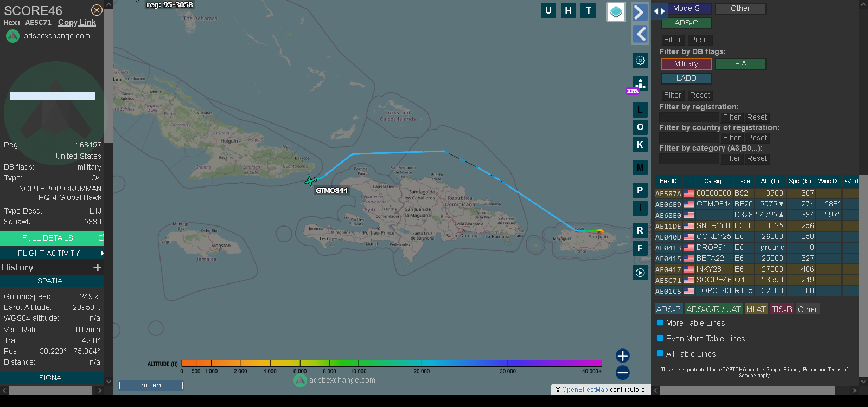Select the Other legend tab

point(807,309)
